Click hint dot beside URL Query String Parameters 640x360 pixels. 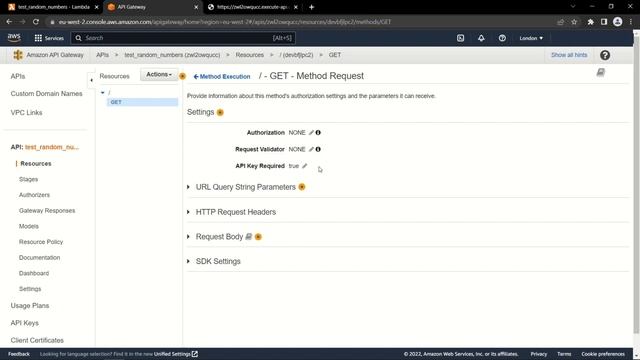[302, 187]
